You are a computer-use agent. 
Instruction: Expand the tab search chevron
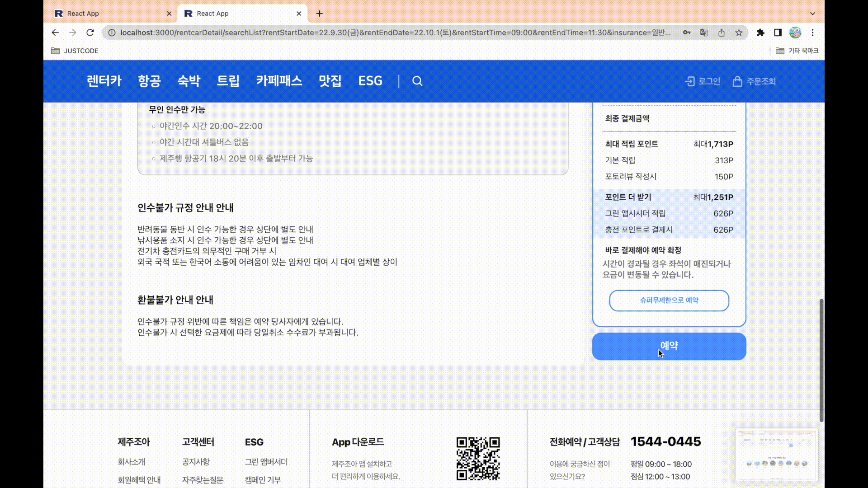[812, 14]
